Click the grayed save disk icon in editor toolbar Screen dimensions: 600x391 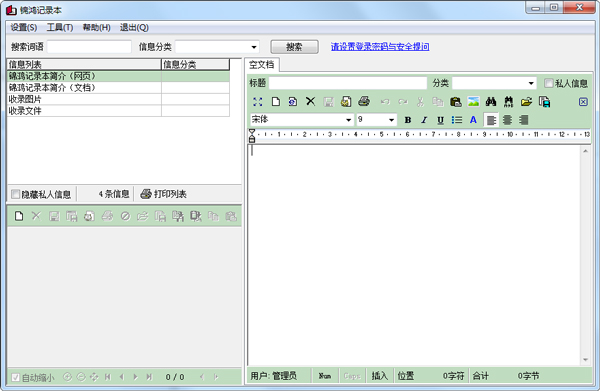click(328, 102)
